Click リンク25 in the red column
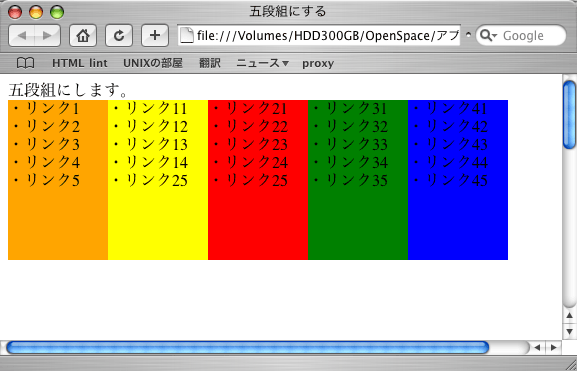577x371 pixels. click(257, 180)
